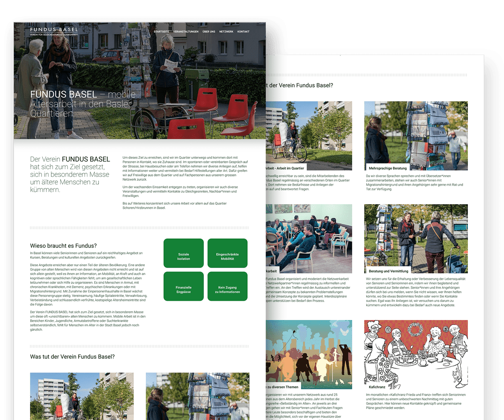
Task: Click the 'Kafichranz' caption label
Action: click(x=377, y=387)
